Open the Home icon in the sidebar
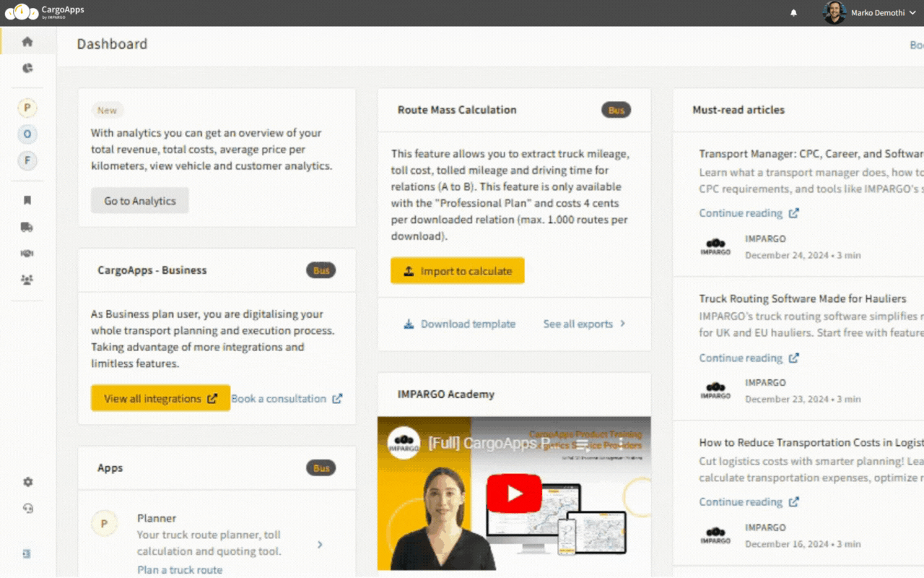The height and width of the screenshot is (578, 924). (27, 41)
